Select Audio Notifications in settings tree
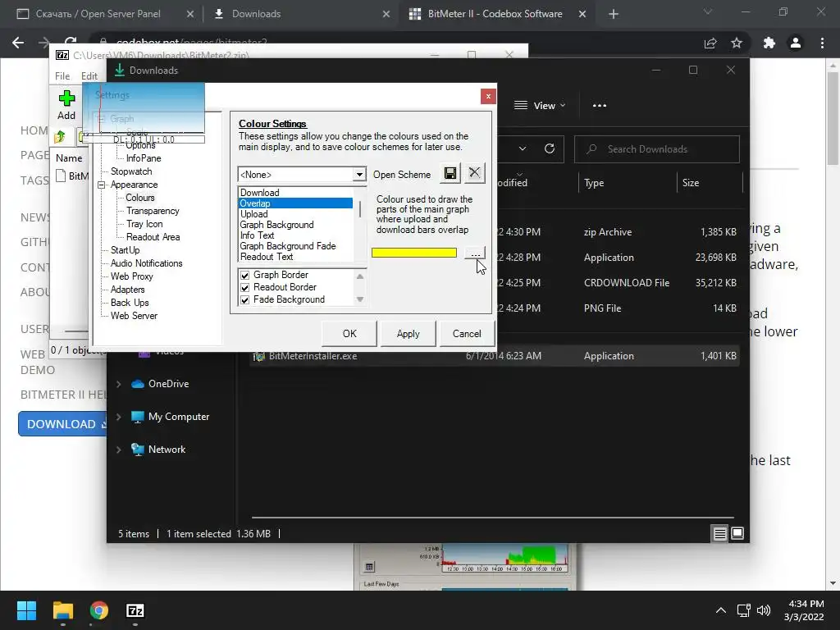 (x=146, y=263)
